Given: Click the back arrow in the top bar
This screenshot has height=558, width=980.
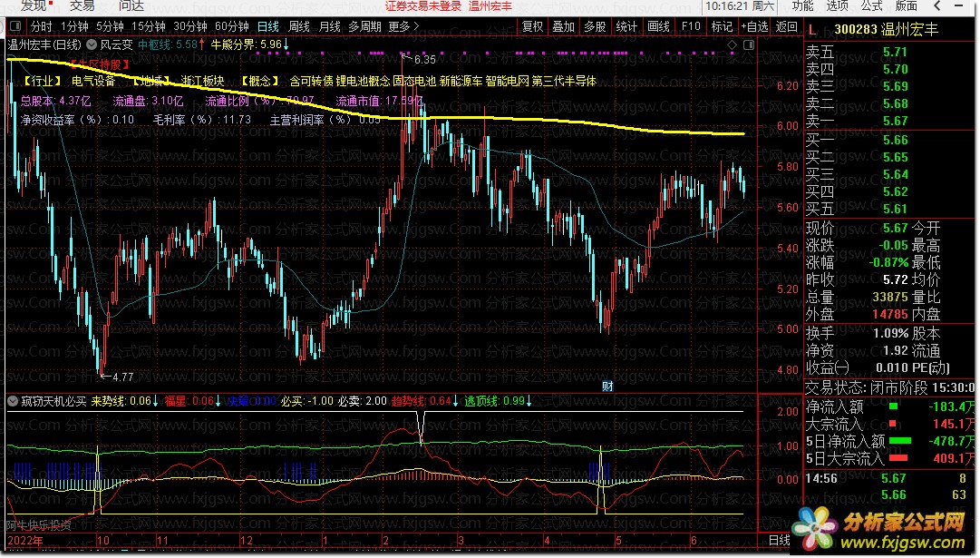Looking at the screenshot, I should 936,5.
